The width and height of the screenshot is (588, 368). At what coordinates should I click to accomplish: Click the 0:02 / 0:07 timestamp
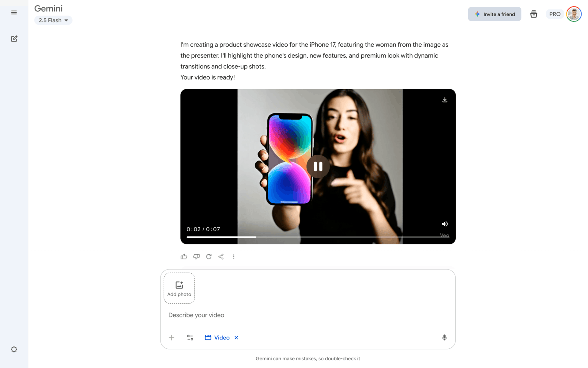click(x=203, y=229)
